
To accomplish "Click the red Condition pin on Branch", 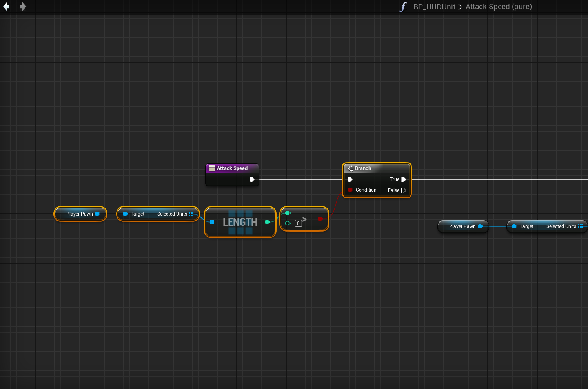I will pos(350,190).
